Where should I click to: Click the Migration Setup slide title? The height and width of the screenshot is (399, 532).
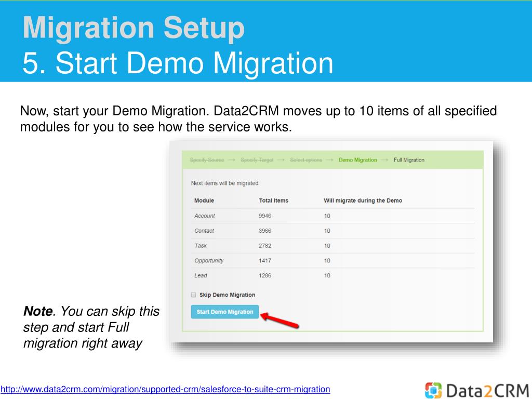tap(134, 28)
